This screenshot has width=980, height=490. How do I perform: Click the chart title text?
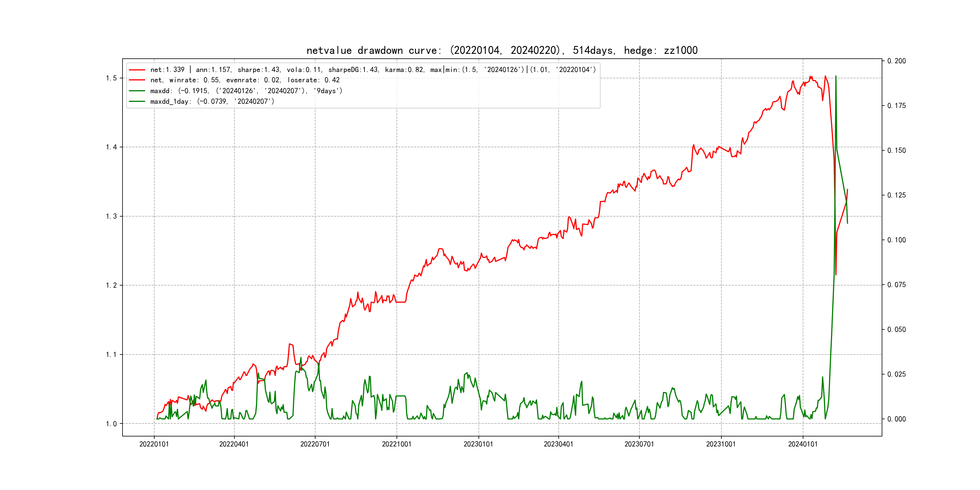coord(502,50)
